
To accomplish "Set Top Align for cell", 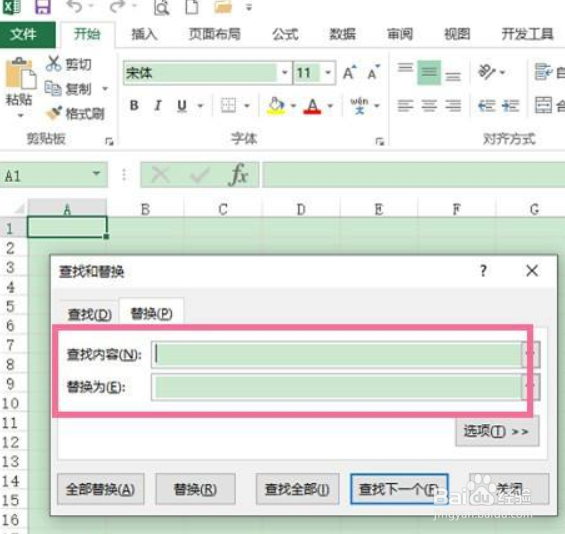I will pos(405,68).
